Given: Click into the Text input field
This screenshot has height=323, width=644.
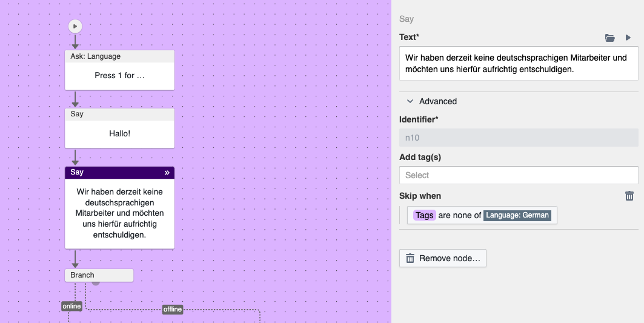Looking at the screenshot, I should click(x=519, y=63).
